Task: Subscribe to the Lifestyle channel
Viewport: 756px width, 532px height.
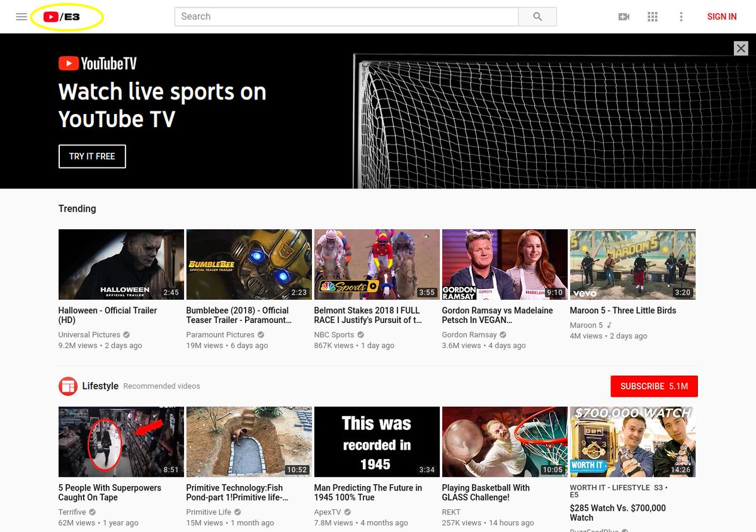Action: pyautogui.click(x=654, y=386)
